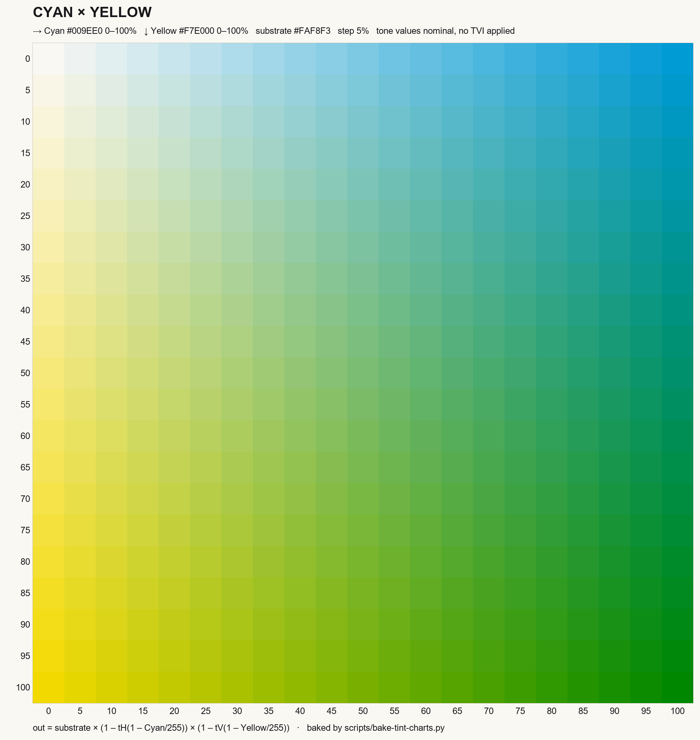The width and height of the screenshot is (700, 740).
Task: Click the step 5% label
Action: click(x=353, y=31)
